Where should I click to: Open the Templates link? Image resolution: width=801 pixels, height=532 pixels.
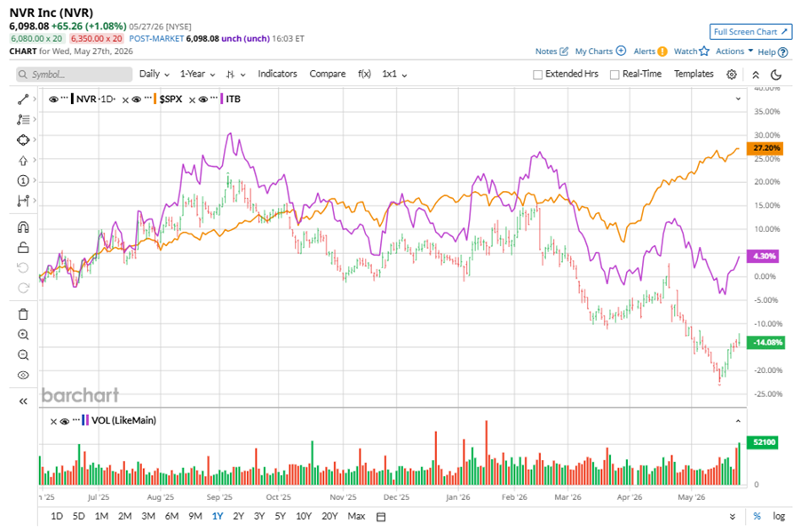[694, 74]
